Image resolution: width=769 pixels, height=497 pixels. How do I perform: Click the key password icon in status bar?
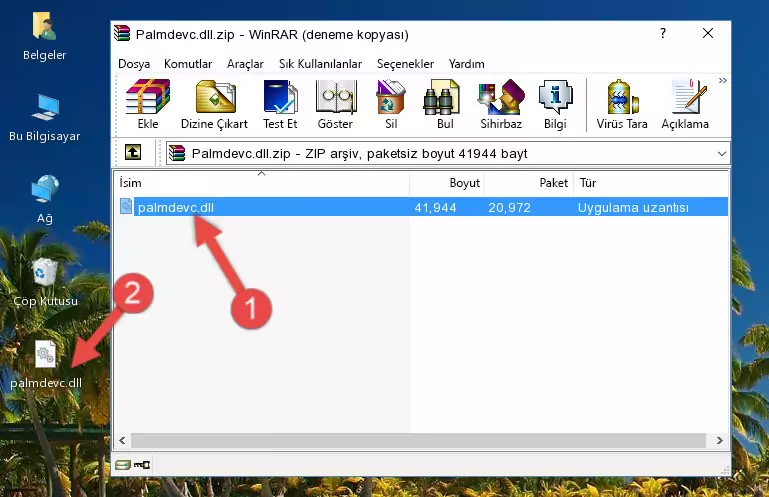click(x=142, y=464)
